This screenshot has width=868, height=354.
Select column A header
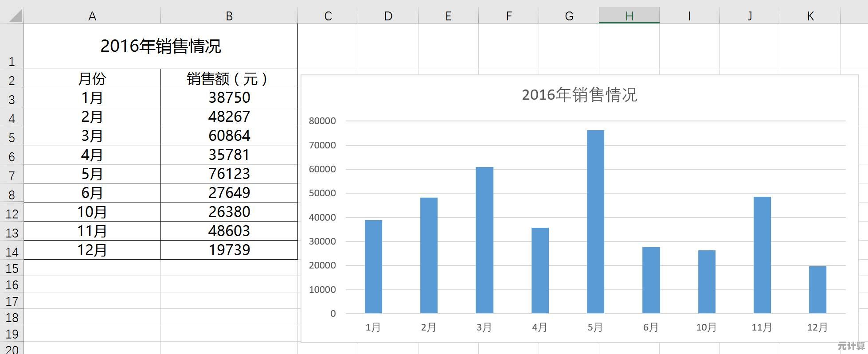tap(92, 16)
